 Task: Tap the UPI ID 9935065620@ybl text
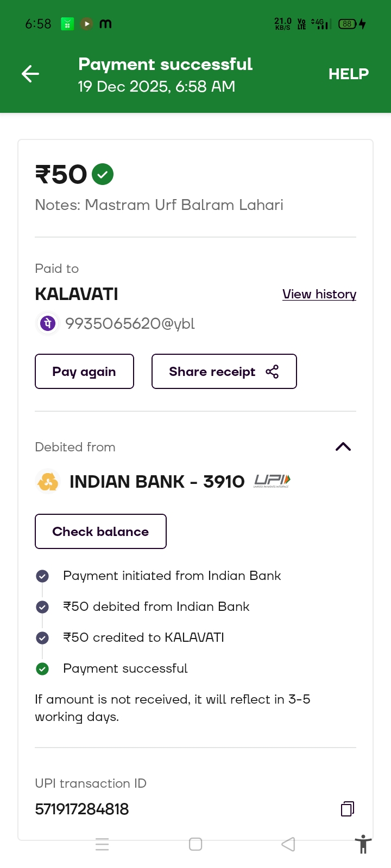[x=130, y=324]
